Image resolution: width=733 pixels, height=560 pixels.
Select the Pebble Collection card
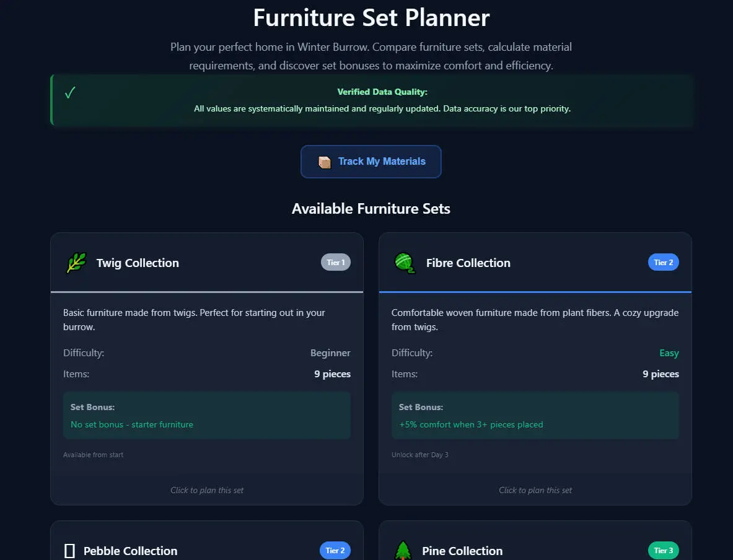[207, 545]
